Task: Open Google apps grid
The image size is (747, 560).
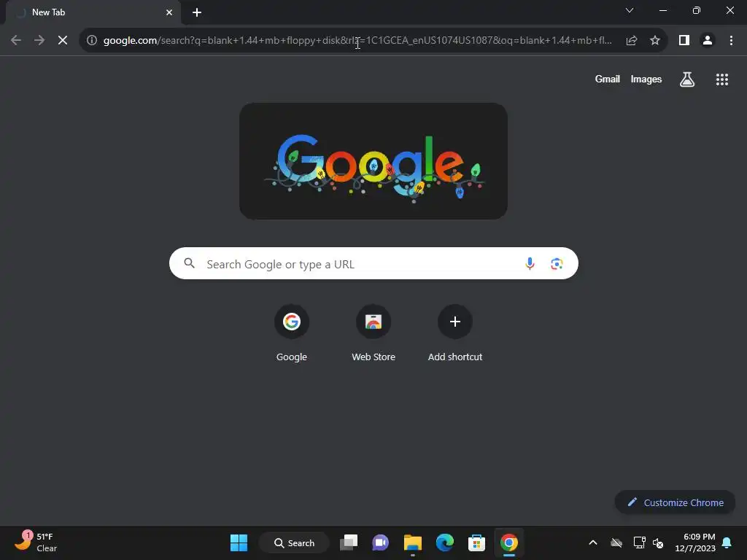Action: [x=722, y=79]
